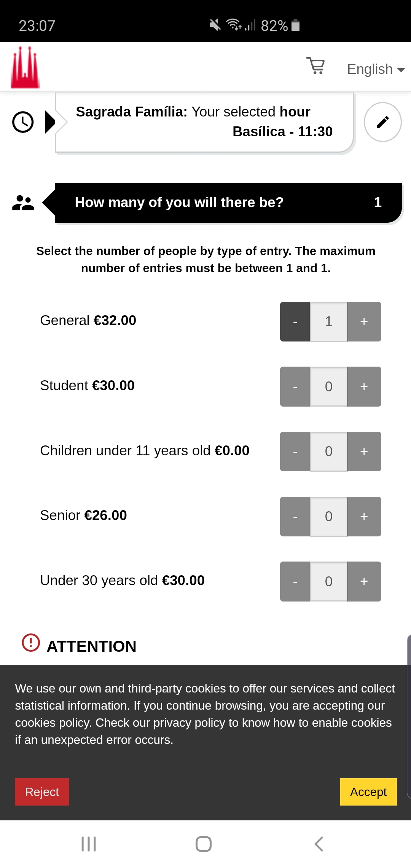Expand the 'How many of you' section
The width and height of the screenshot is (411, 868).
228,203
